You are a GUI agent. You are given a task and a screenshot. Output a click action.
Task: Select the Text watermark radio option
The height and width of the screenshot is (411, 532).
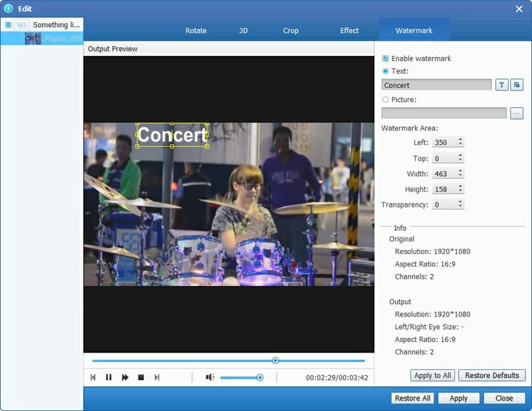tap(386, 71)
